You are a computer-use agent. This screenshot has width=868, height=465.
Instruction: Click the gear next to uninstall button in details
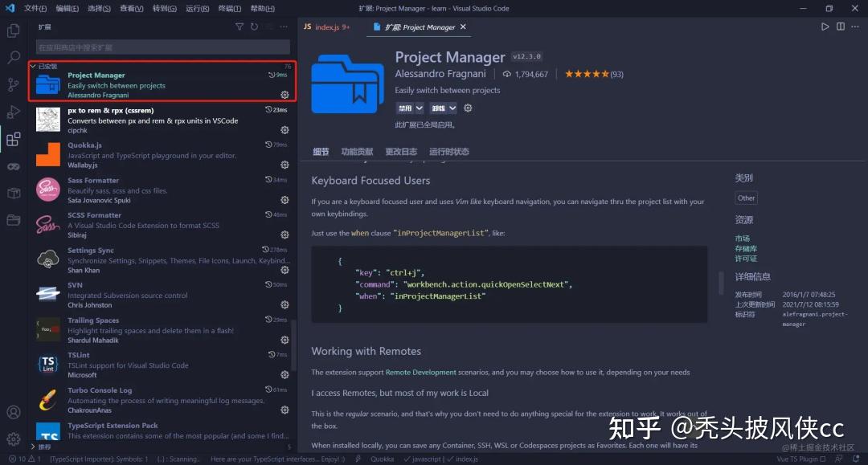pos(468,108)
